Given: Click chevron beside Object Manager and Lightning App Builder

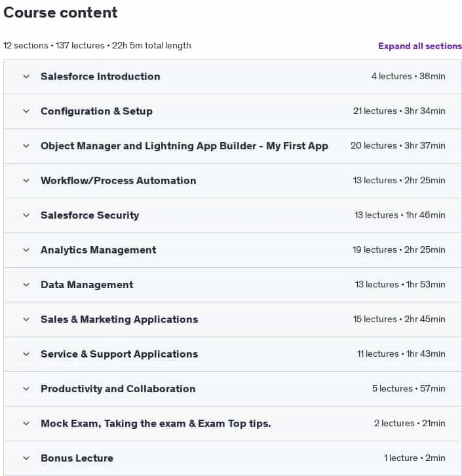Looking at the screenshot, I should pos(26,146).
